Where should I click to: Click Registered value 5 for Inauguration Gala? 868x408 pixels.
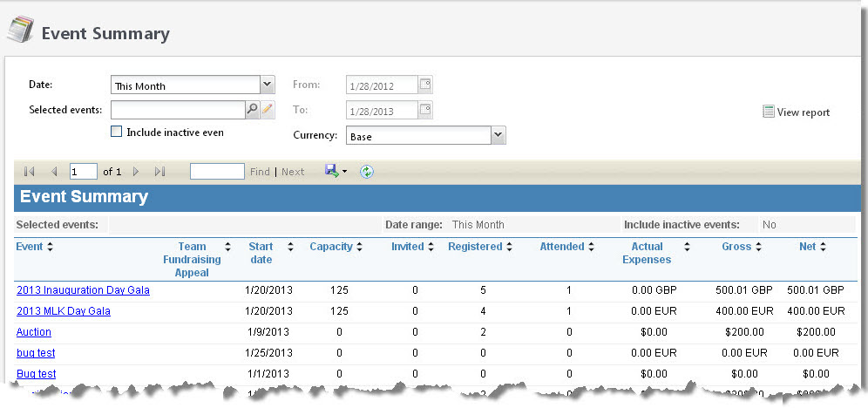pyautogui.click(x=484, y=290)
